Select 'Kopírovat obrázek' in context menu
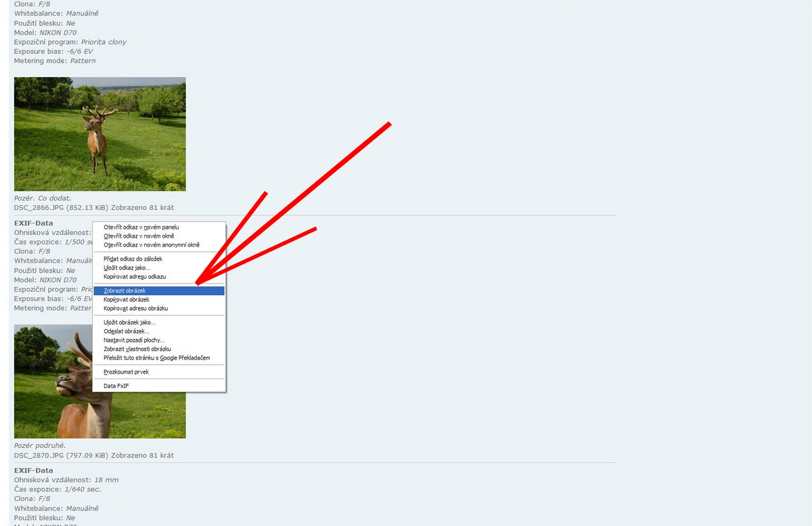812x526 pixels. 127,299
